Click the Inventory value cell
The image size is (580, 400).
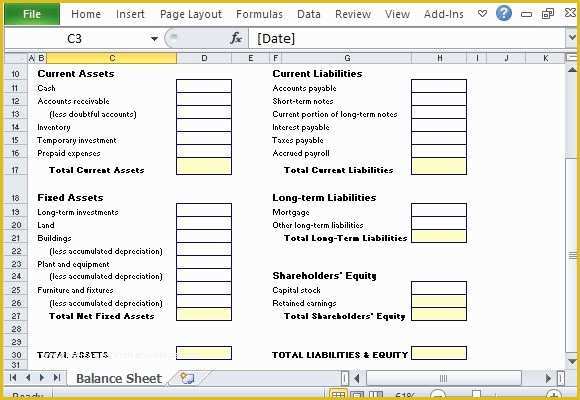point(204,125)
